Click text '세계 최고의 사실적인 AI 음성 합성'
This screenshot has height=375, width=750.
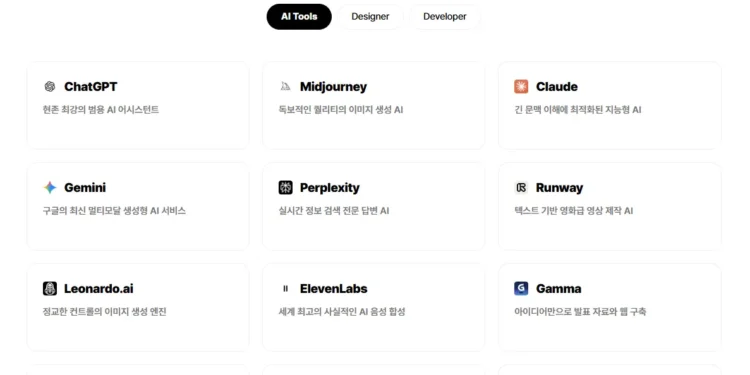342,312
